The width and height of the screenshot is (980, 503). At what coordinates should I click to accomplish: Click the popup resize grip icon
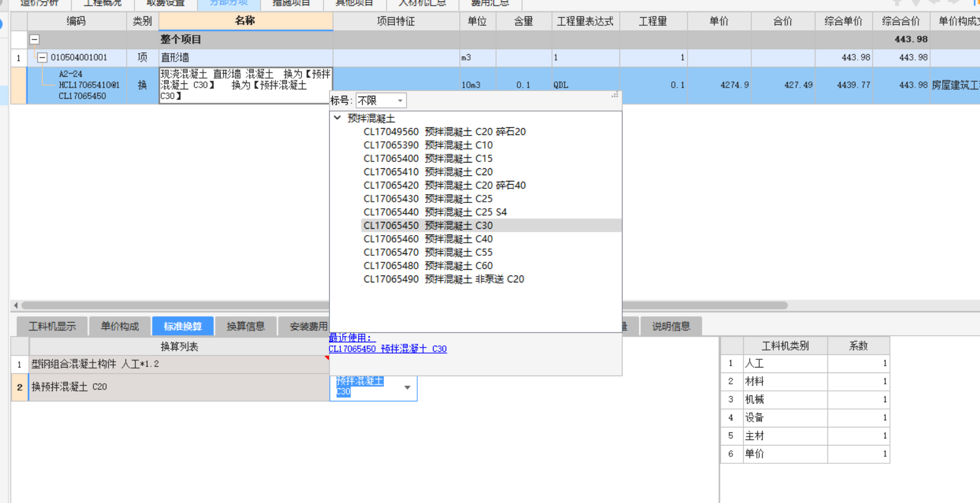click(x=614, y=95)
